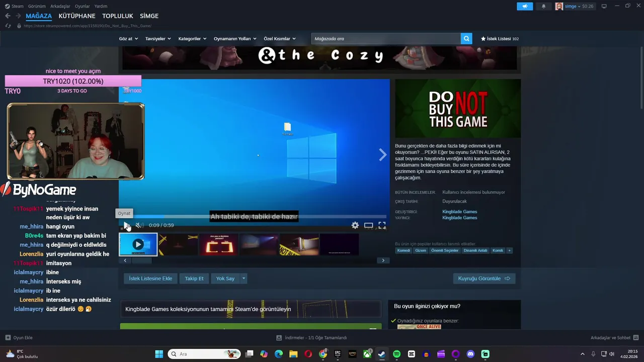Select the Önemli Seçimler tag
644x362 pixels.
(445, 250)
